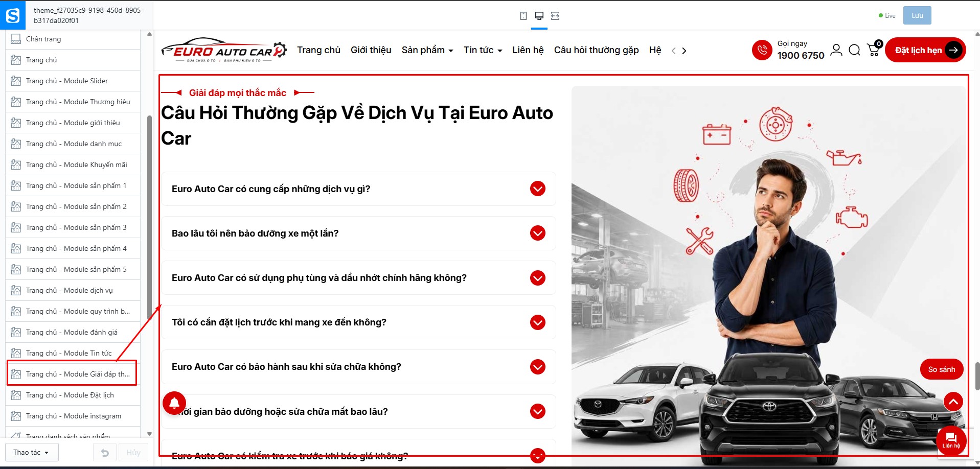Screen dimensions: 980x469
Task: Switch to mobile device preview icon
Action: [x=523, y=16]
